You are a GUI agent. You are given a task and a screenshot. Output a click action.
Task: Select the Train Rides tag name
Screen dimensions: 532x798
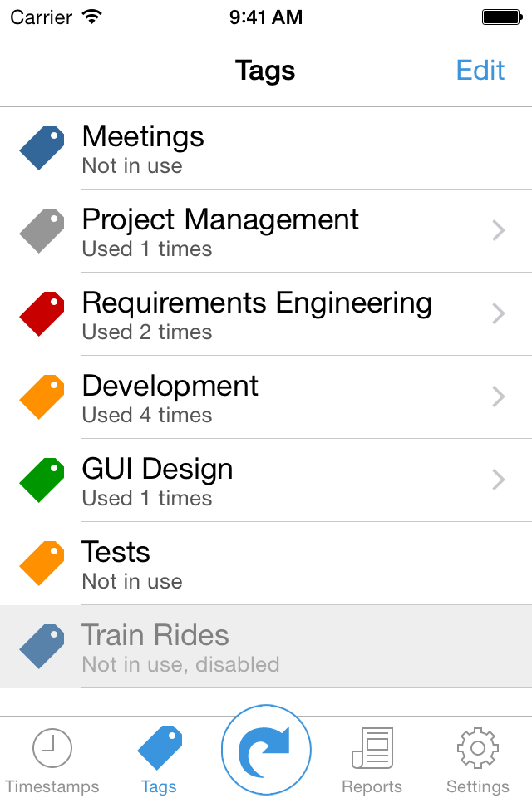(155, 636)
